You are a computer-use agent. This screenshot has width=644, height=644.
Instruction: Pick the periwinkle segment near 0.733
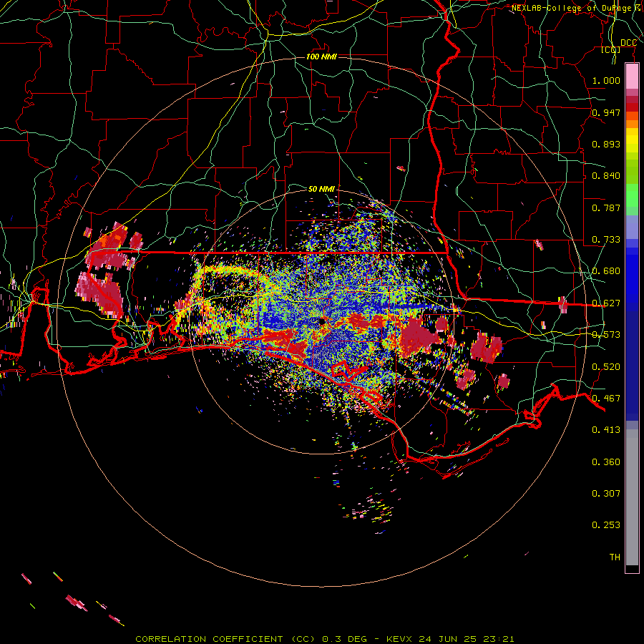point(632,227)
